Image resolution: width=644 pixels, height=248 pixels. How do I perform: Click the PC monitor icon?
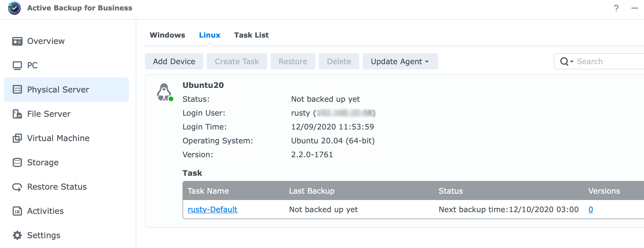point(17,66)
